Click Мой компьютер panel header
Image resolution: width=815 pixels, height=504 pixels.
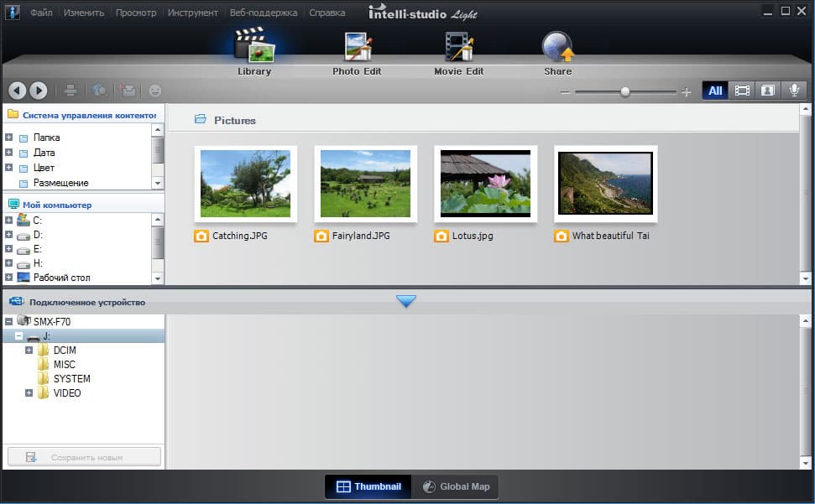coord(82,205)
